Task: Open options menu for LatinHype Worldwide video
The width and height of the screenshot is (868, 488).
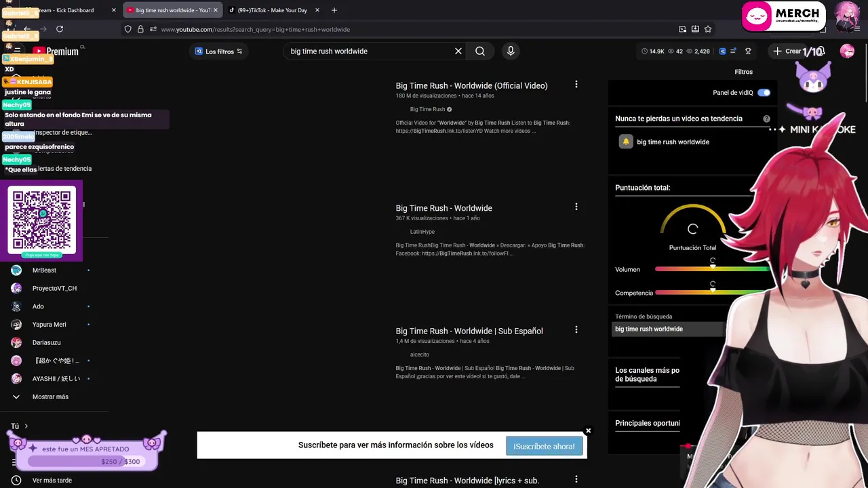Action: pos(576,207)
